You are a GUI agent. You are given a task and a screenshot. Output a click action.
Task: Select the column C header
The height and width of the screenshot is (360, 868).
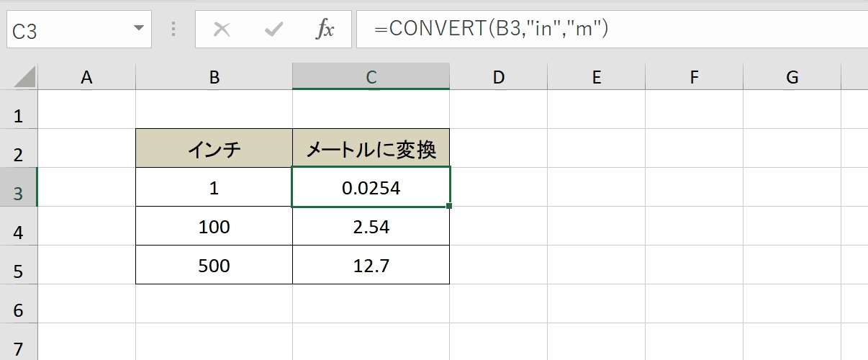(x=371, y=77)
